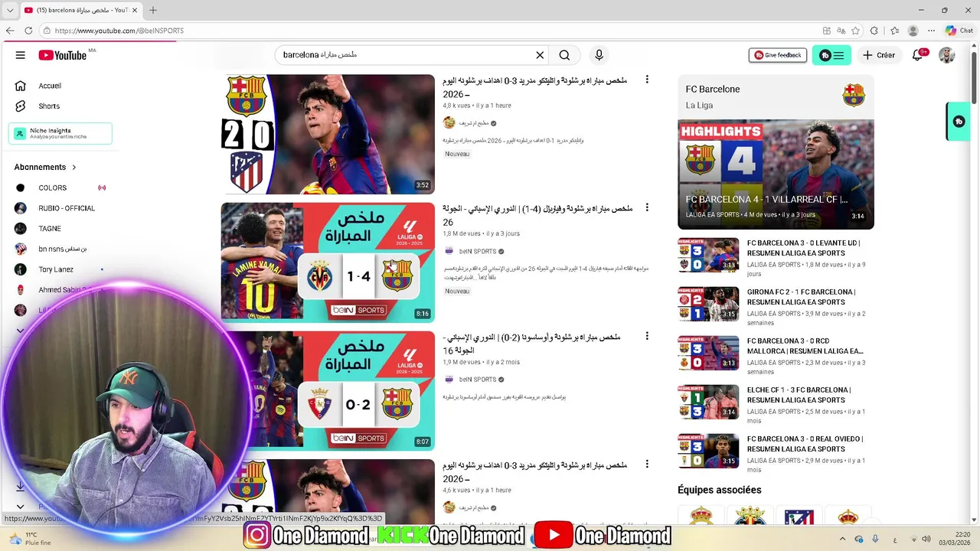Image resolution: width=980 pixels, height=551 pixels.
Task: Open beIN SPORTS channel under Osasuna video
Action: click(478, 380)
